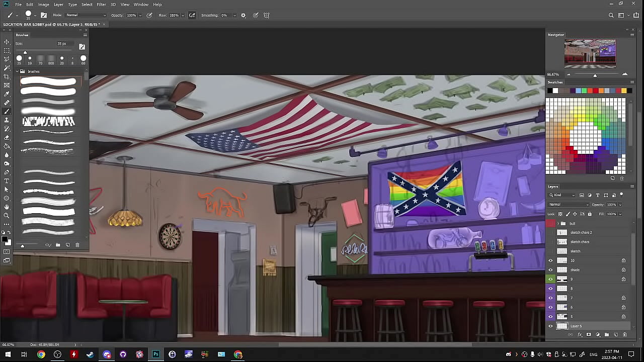Toggle visibility of shade layer
The image size is (644, 362).
tap(550, 270)
